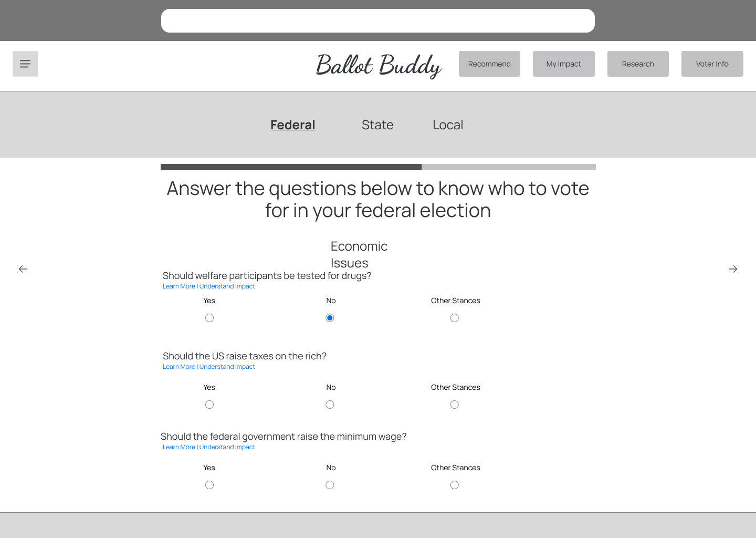Select Yes for drug testing welfare participants
This screenshot has height=538, width=756.
[209, 317]
